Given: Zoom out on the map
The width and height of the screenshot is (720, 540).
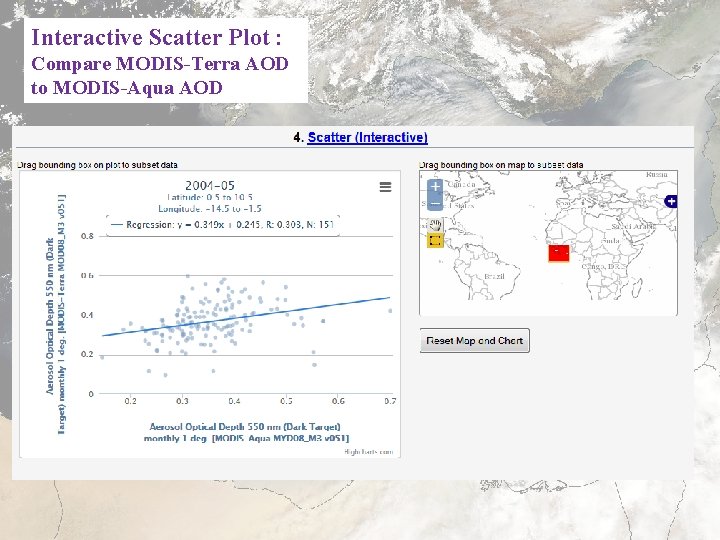Looking at the screenshot, I should click(x=435, y=203).
